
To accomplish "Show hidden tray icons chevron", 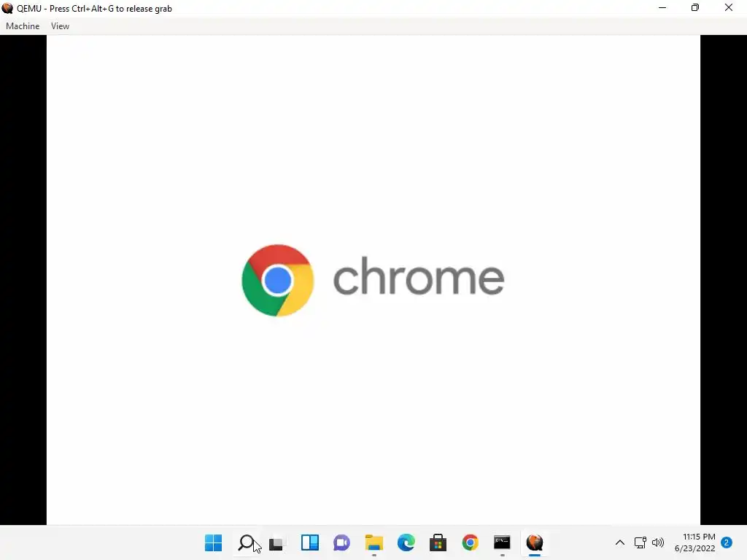I will [x=620, y=542].
